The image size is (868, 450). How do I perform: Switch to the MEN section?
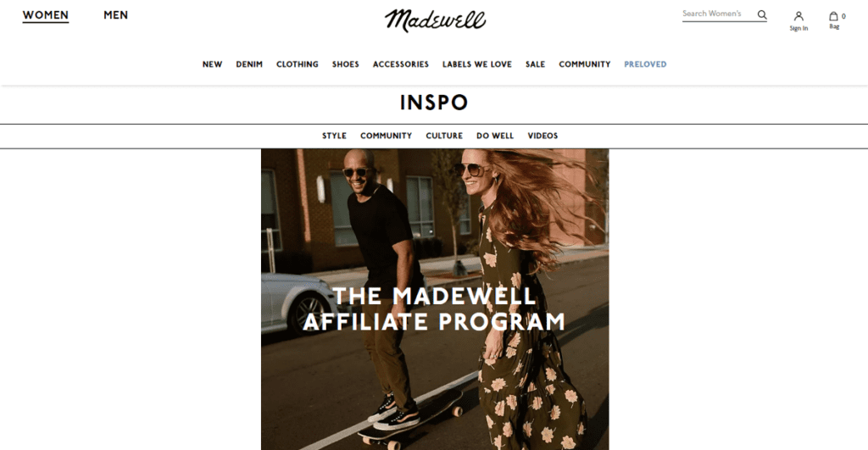tap(115, 15)
